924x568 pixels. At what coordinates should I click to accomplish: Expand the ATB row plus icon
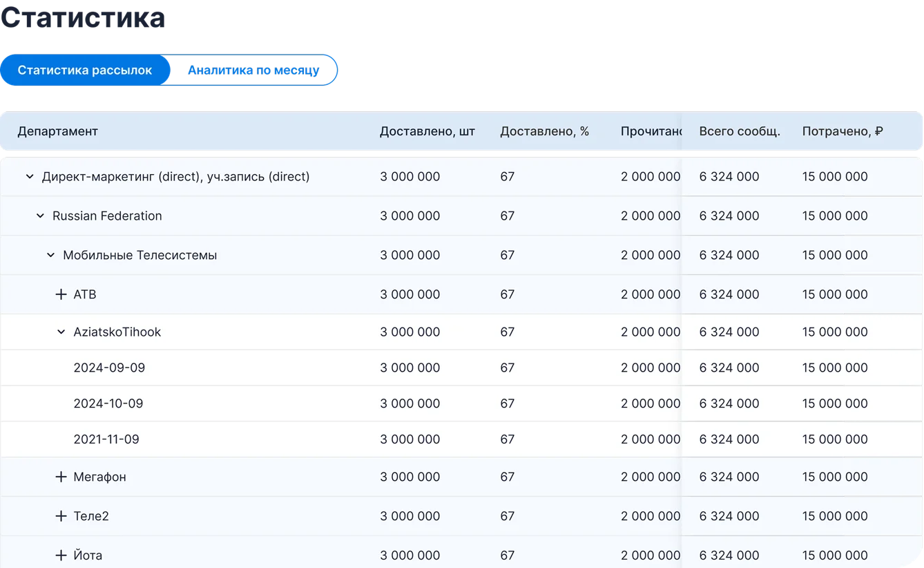(61, 295)
